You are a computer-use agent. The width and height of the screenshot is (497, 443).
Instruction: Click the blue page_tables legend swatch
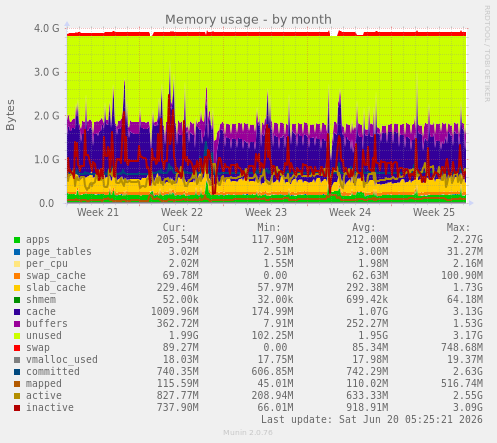click(x=17, y=252)
